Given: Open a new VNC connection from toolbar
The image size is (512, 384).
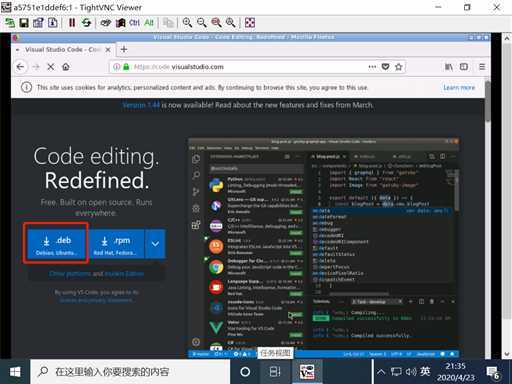Looking at the screenshot, I should point(10,23).
